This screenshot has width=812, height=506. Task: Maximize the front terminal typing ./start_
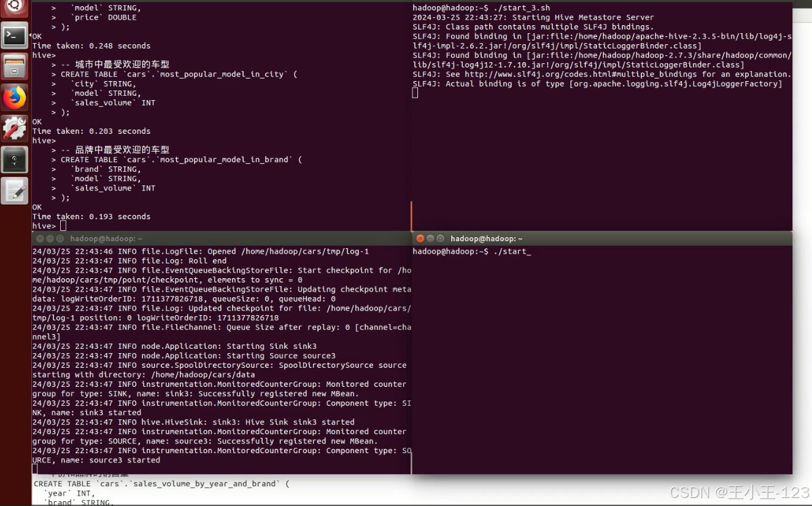click(440, 238)
